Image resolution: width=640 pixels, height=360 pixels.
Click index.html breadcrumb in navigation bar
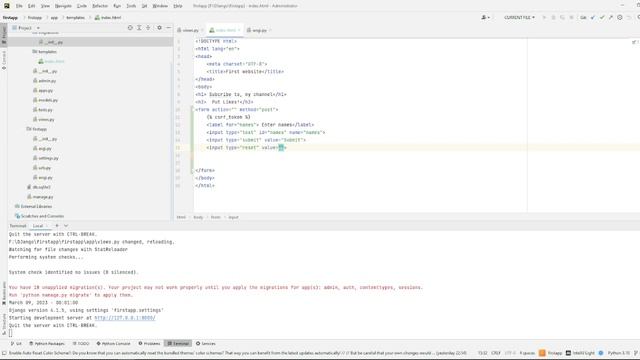(x=108, y=18)
